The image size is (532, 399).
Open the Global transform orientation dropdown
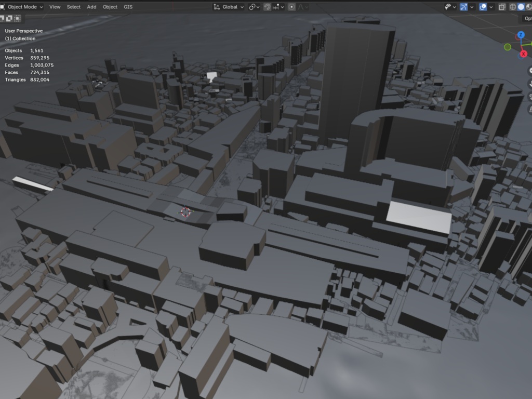[x=229, y=7]
